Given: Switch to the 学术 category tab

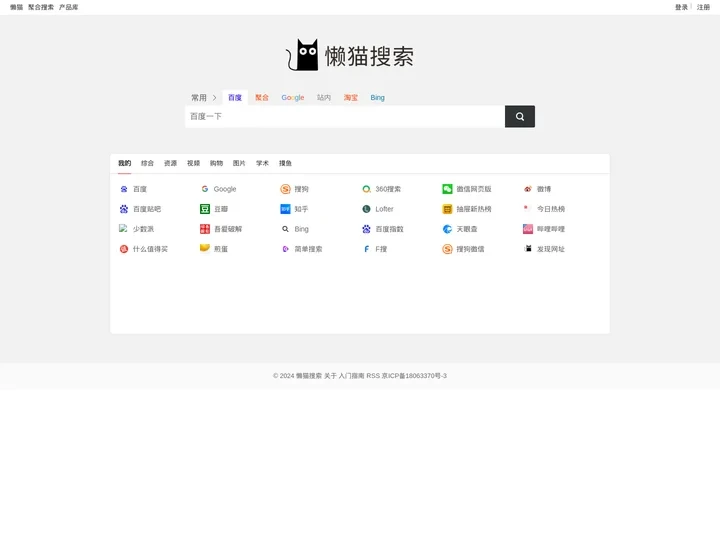Looking at the screenshot, I should [262, 163].
